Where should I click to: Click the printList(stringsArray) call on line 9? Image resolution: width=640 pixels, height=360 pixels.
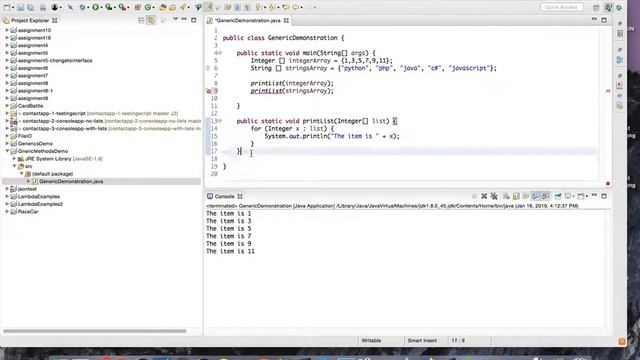(x=292, y=91)
